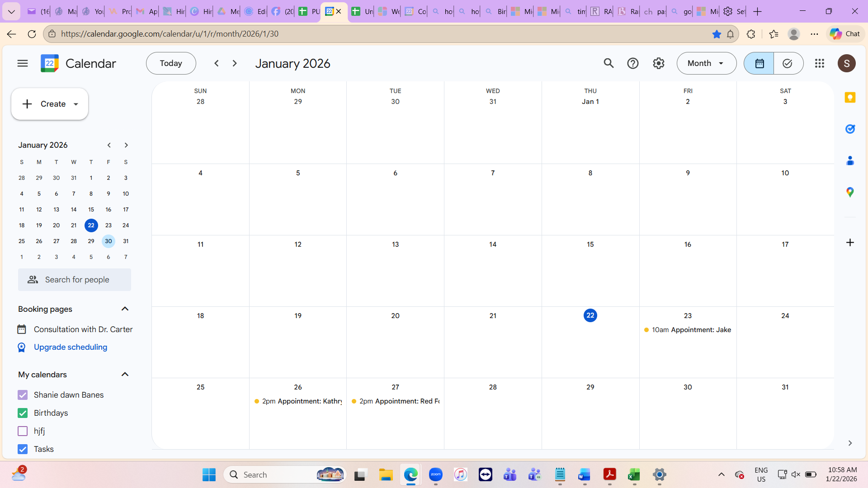
Task: Toggle the main menu hamburger icon
Action: 23,63
